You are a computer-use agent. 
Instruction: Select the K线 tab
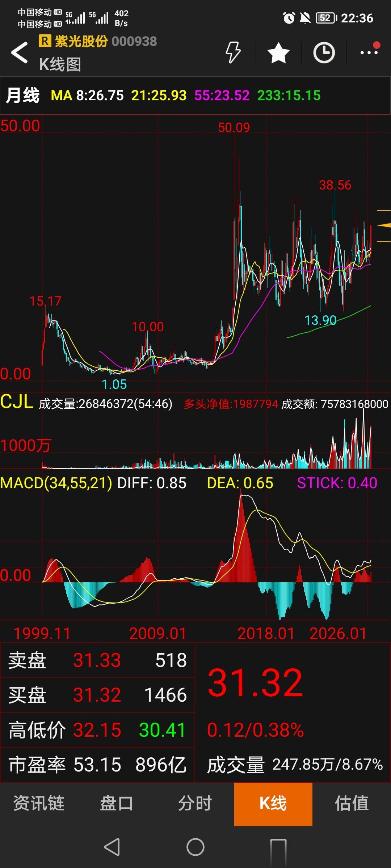(x=273, y=804)
